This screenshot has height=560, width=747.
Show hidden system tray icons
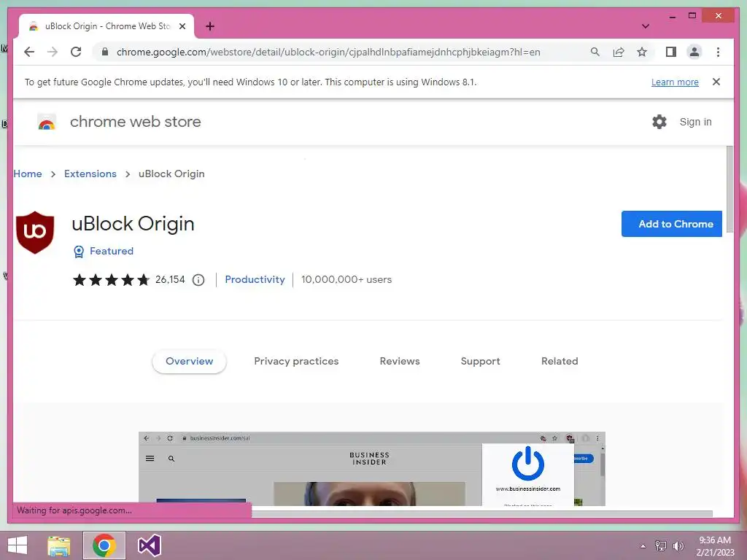pos(643,546)
